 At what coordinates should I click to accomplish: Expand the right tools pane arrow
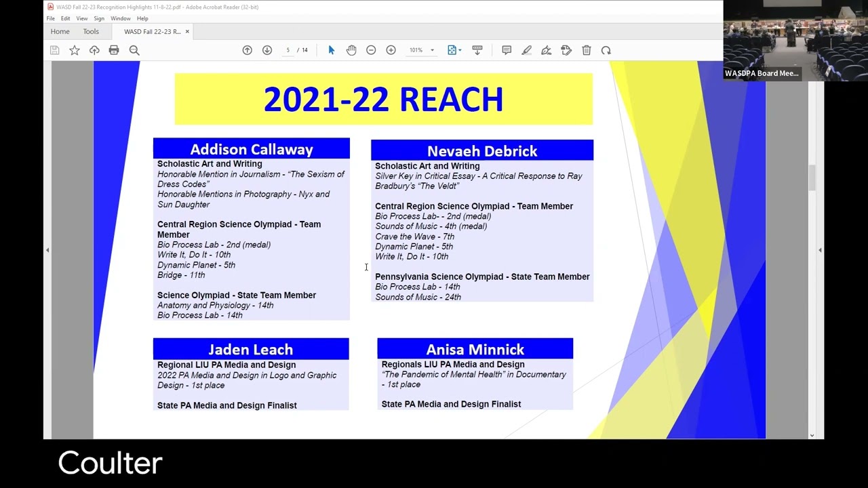coord(820,250)
